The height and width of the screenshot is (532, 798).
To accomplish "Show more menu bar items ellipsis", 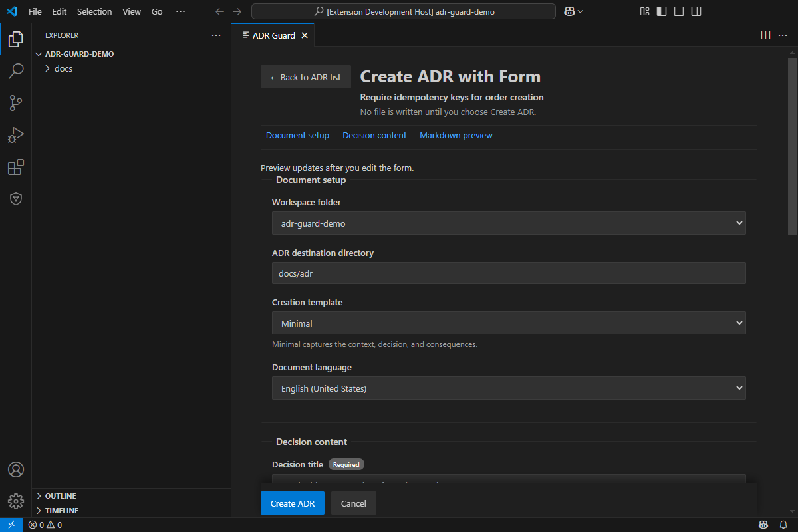I will click(x=181, y=11).
